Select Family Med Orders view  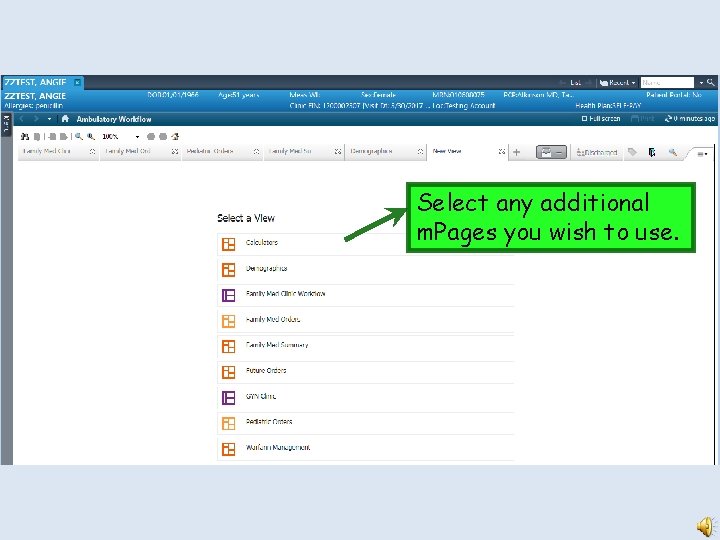[x=366, y=321]
